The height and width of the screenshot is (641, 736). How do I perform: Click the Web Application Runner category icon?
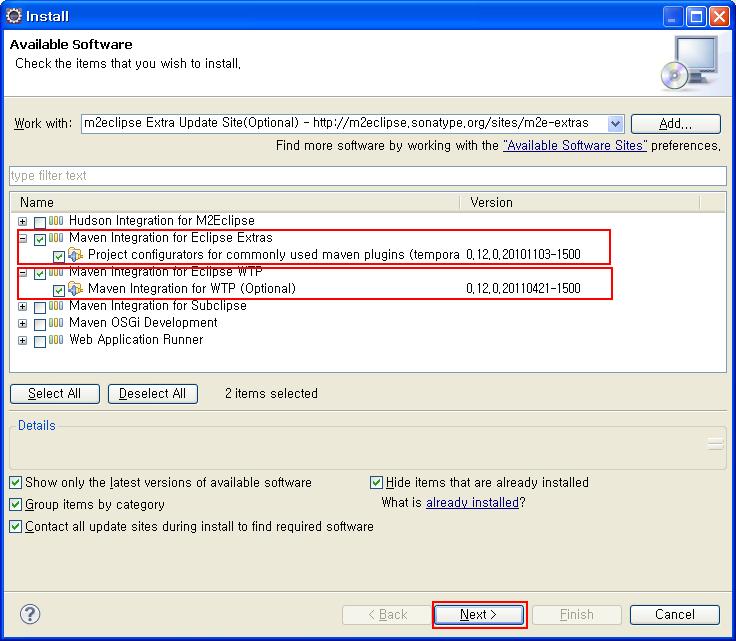(56, 339)
